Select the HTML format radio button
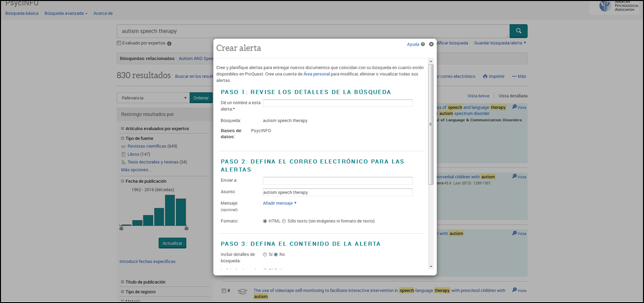The image size is (644, 303). (265, 221)
